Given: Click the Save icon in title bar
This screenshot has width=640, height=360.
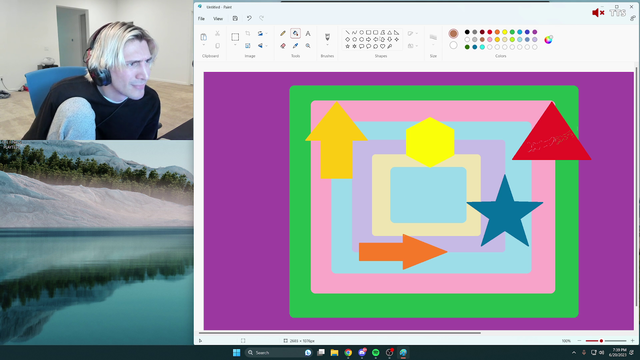Looking at the screenshot, I should pos(235,18).
